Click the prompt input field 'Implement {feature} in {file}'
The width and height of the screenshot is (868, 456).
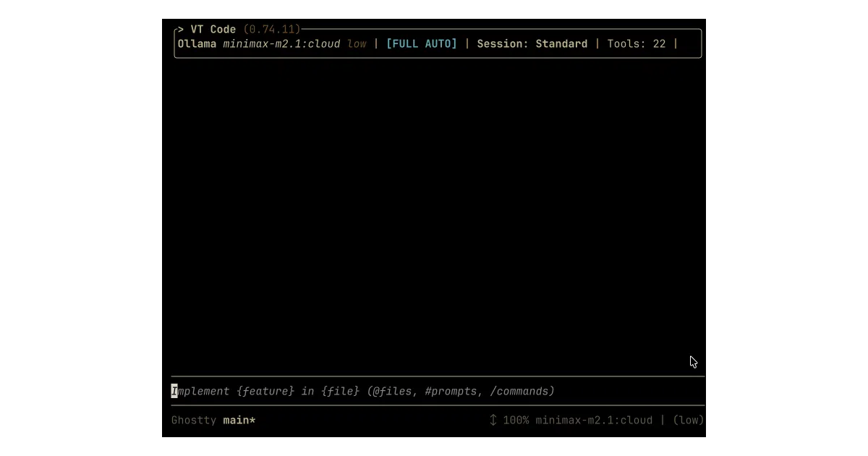[x=437, y=391]
